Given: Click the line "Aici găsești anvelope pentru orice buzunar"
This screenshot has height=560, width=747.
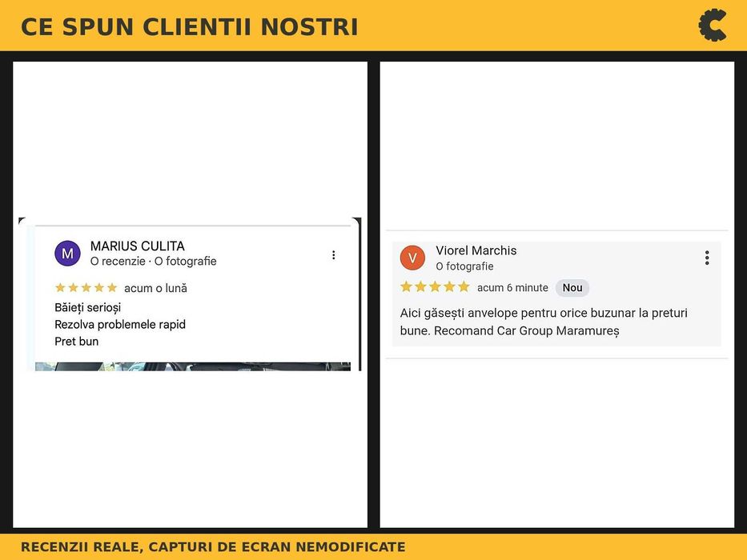Looking at the screenshot, I should click(x=518, y=313).
